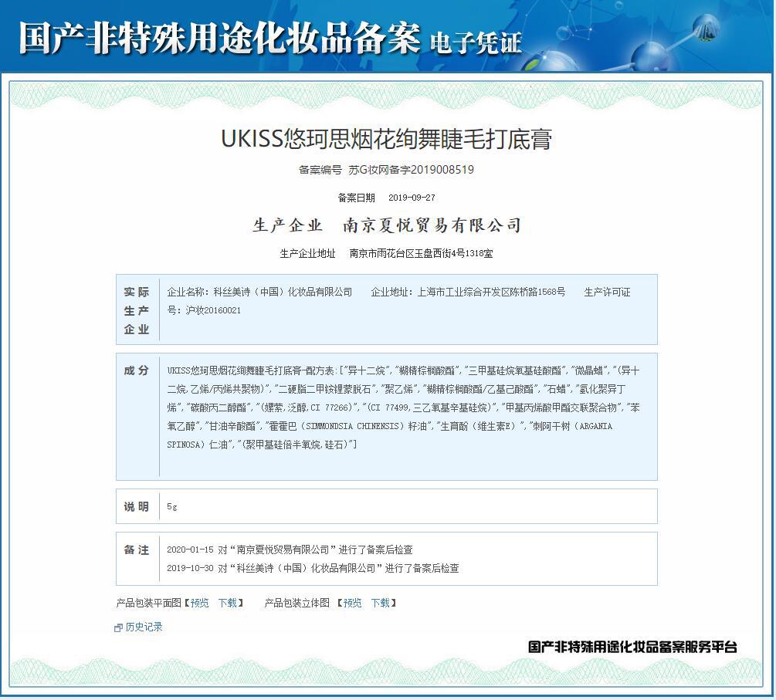
Task: Click the 2020-01-15 inspection note
Action: 290,550
